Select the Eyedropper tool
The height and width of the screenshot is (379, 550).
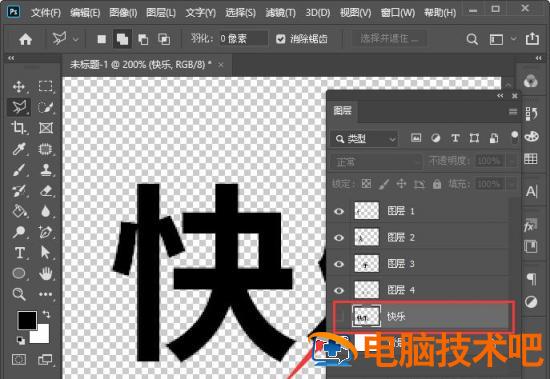(x=19, y=149)
